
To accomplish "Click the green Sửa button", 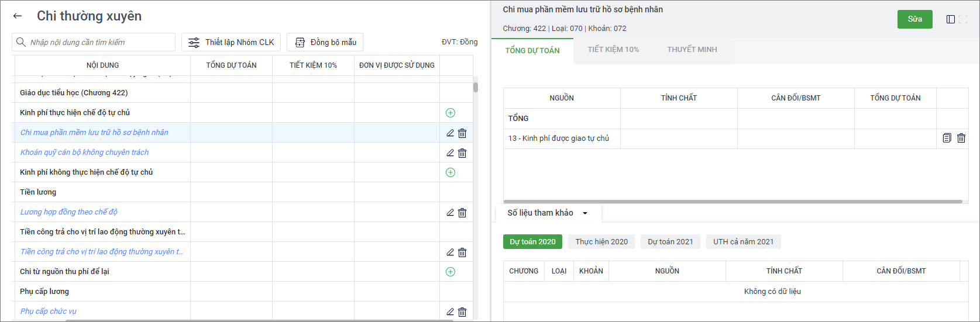I will pyautogui.click(x=914, y=19).
